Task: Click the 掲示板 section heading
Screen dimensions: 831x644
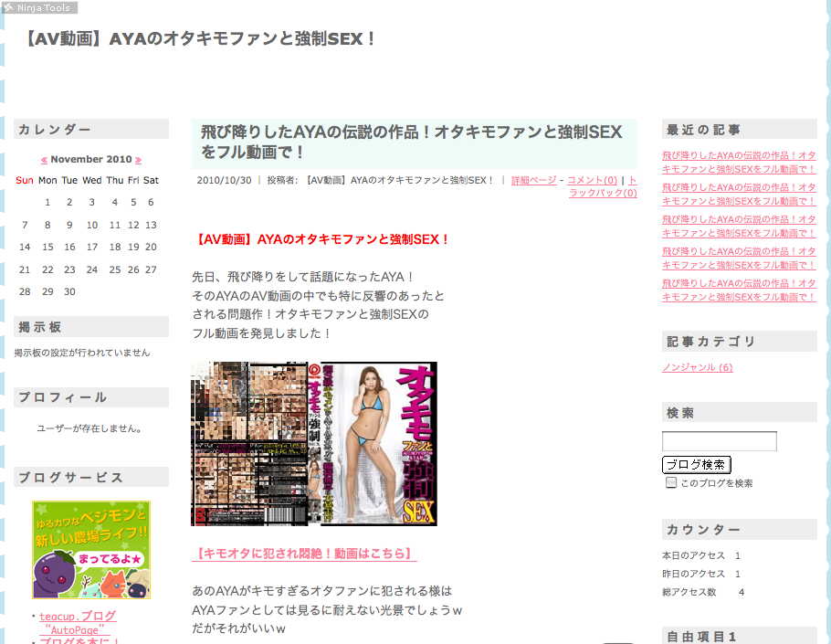Action: coord(91,327)
